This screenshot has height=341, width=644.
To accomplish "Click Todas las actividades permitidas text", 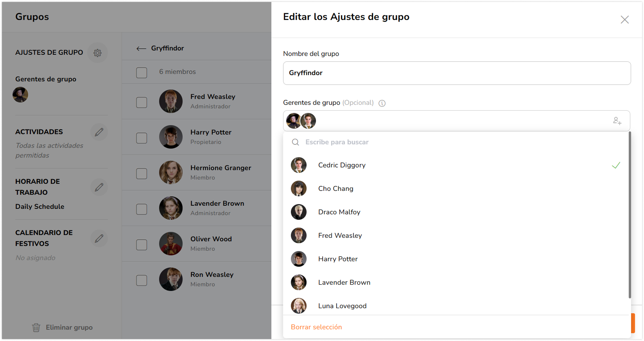I will point(49,151).
